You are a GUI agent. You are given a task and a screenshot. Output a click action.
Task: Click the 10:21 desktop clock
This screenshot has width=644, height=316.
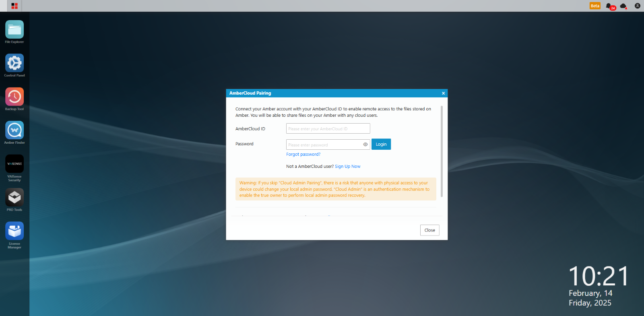[599, 277]
